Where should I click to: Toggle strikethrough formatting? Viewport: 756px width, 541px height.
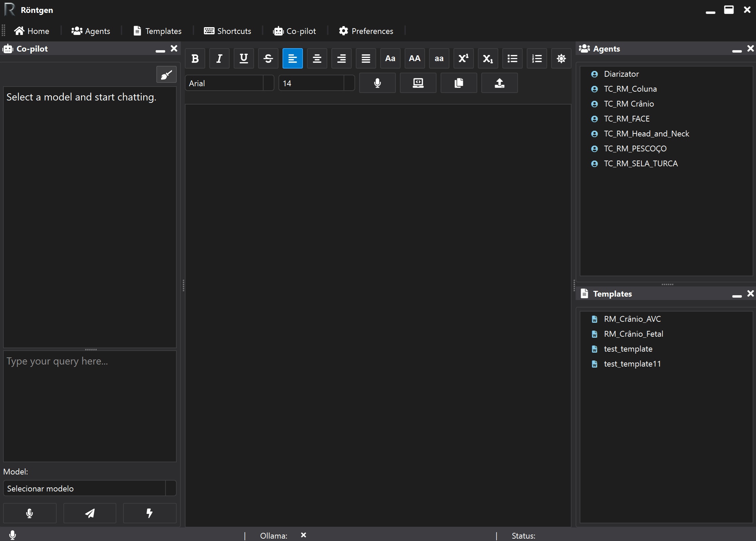[268, 58]
